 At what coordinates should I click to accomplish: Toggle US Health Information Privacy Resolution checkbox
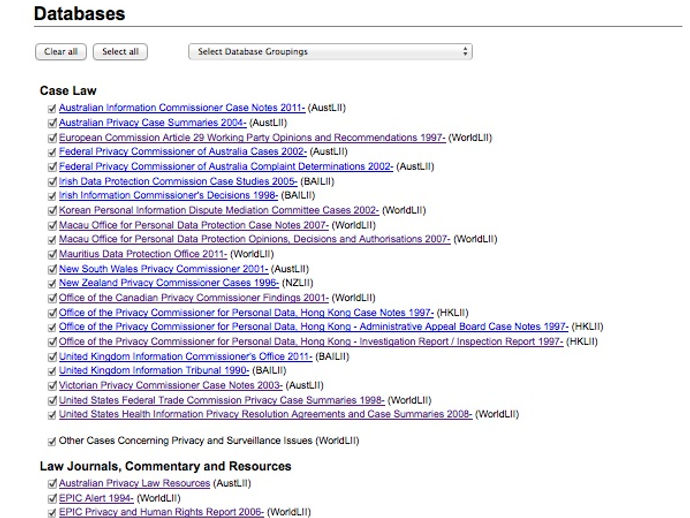tap(52, 415)
